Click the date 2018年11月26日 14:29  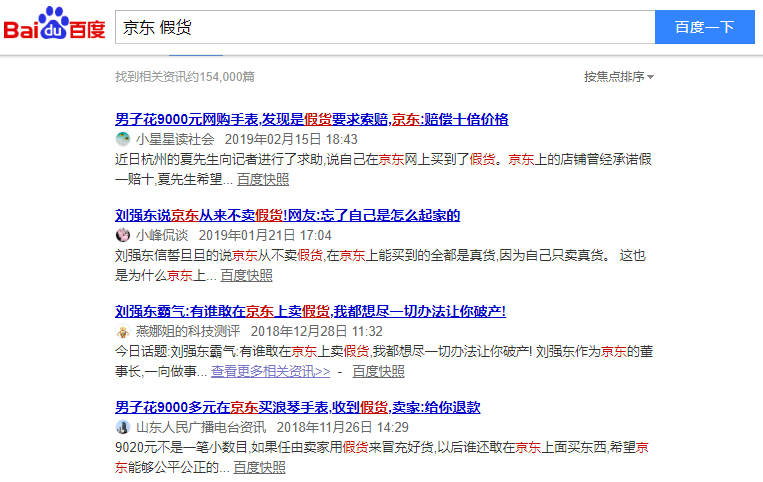pos(343,427)
